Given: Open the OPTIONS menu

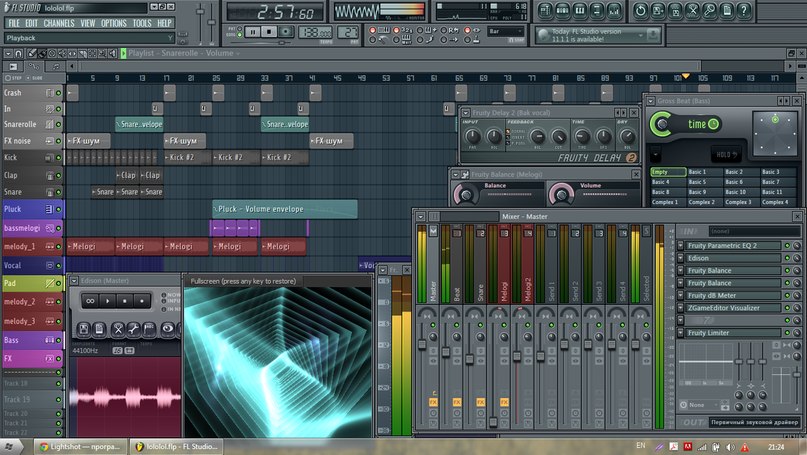Looking at the screenshot, I should [x=114, y=23].
